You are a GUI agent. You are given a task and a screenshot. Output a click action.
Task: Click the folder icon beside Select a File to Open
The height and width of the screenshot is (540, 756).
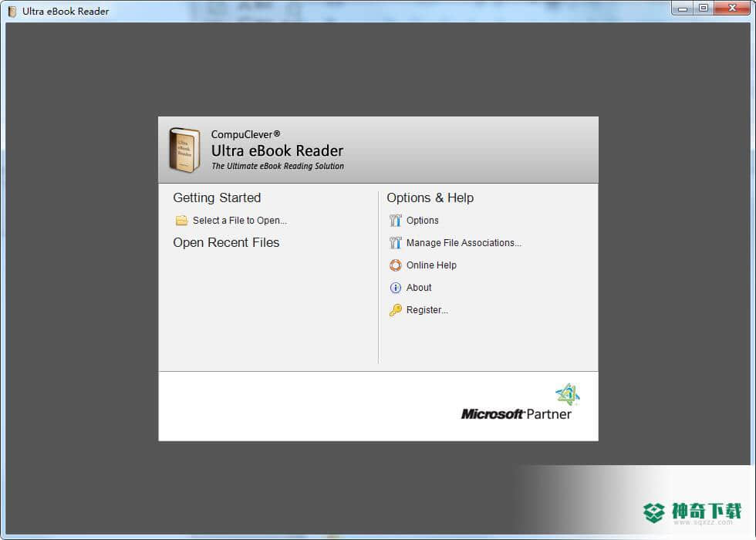click(x=181, y=221)
